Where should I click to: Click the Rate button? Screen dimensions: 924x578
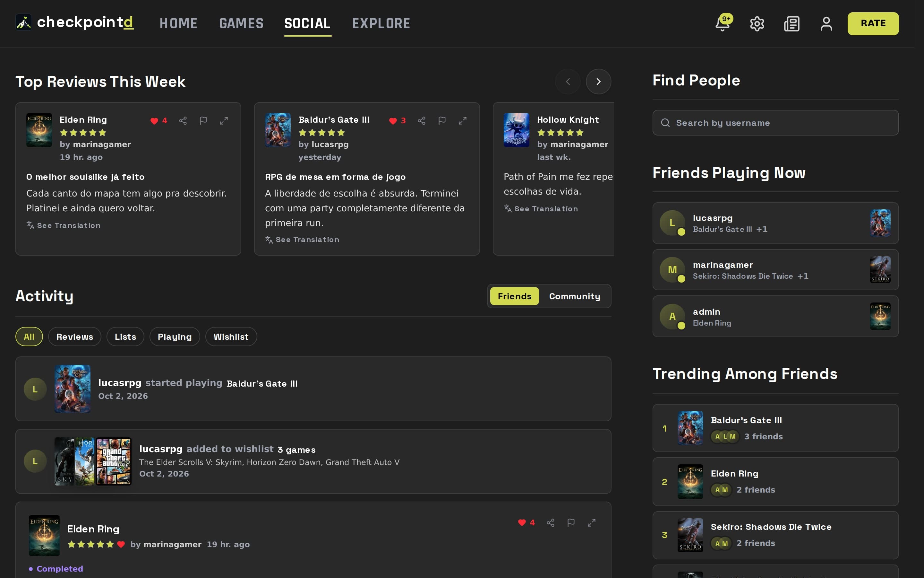[x=873, y=24]
